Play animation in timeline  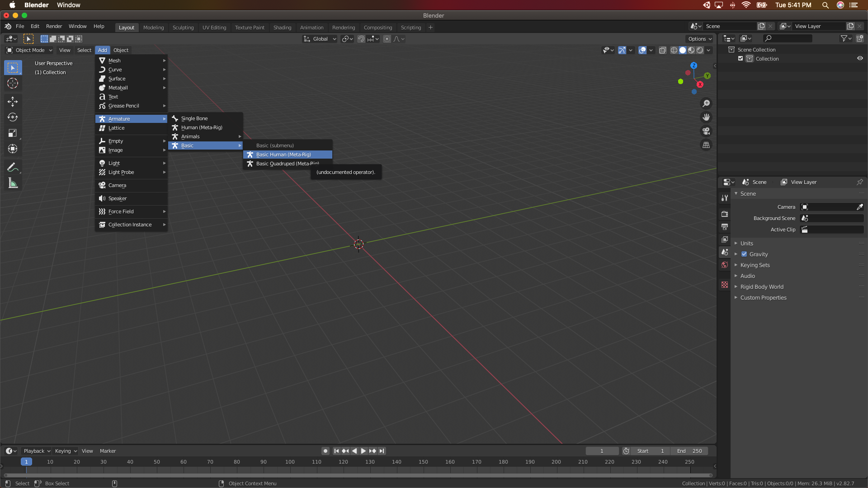(363, 451)
